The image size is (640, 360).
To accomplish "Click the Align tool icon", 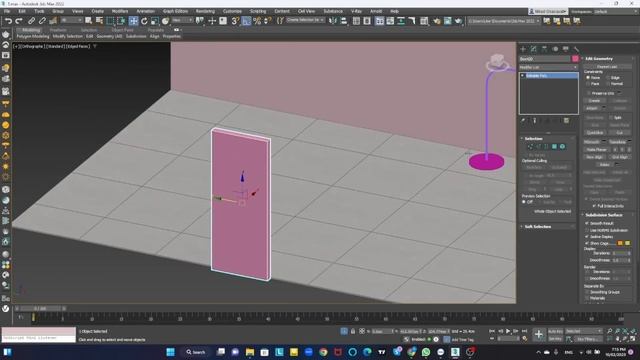I will point(344,21).
